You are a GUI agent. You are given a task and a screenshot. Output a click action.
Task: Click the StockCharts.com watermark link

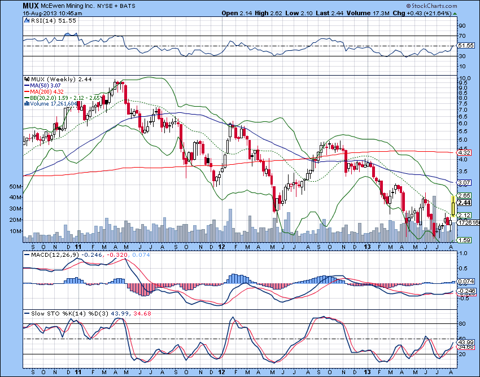[431, 6]
